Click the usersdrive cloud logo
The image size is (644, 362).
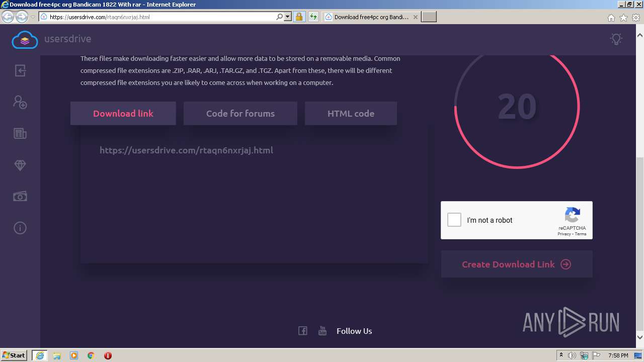pyautogui.click(x=25, y=39)
